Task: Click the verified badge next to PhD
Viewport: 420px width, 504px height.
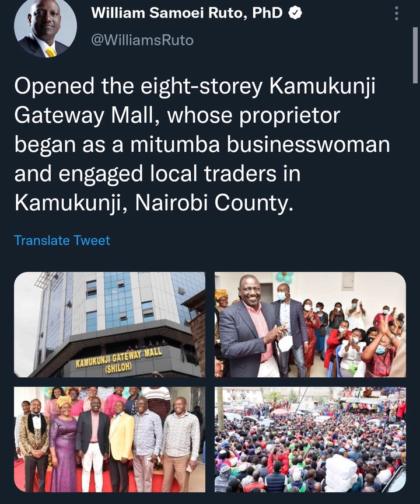Action: click(295, 13)
